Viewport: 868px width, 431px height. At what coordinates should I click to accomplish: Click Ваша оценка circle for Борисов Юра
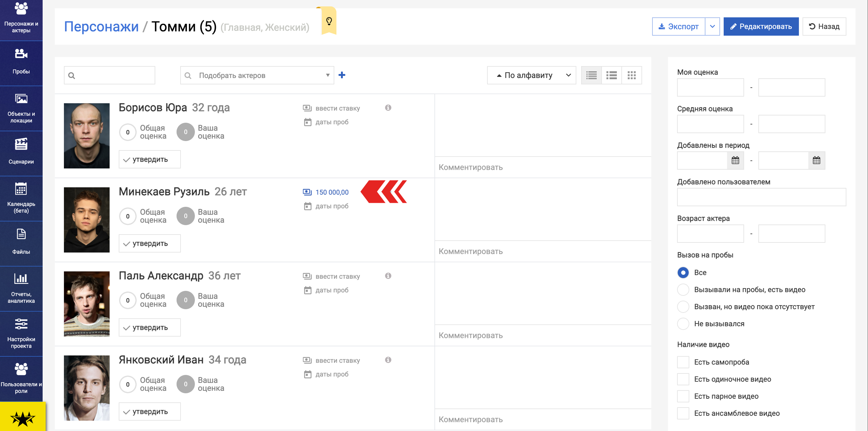pyautogui.click(x=186, y=132)
